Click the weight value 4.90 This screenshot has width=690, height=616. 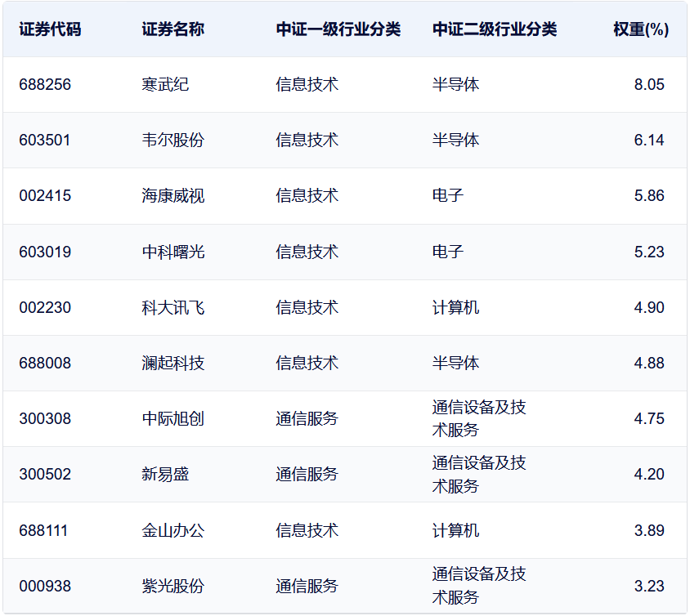(x=649, y=307)
